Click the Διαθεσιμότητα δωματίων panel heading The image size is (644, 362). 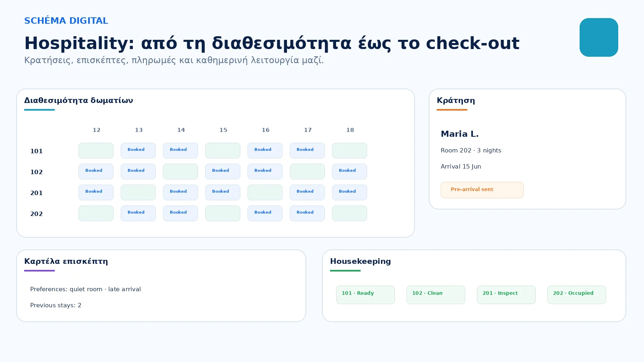78,101
